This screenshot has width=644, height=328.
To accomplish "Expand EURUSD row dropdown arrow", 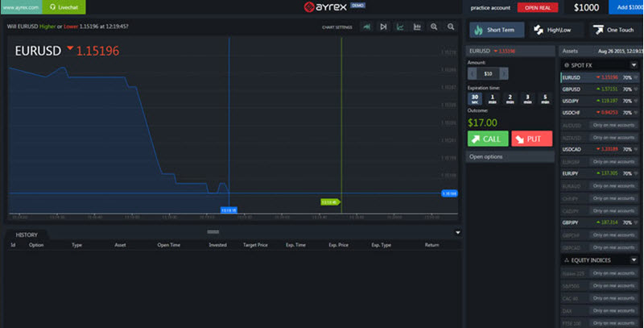I will [x=636, y=77].
